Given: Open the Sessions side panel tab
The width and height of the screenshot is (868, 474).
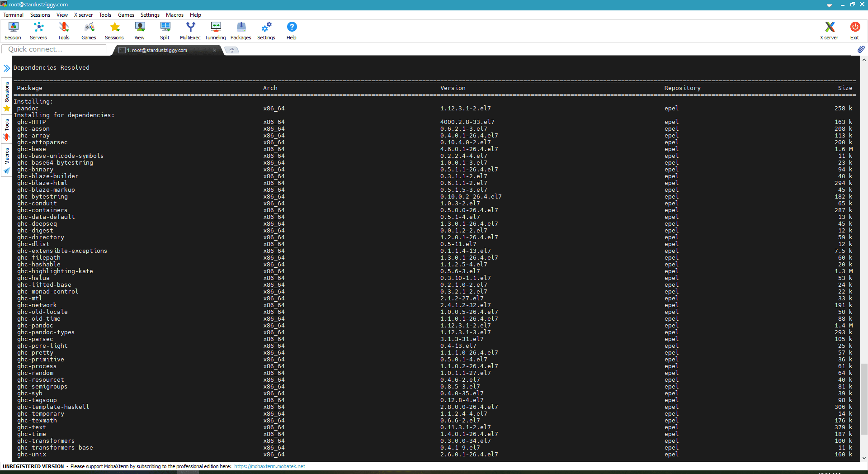Looking at the screenshot, I should click(x=7, y=96).
